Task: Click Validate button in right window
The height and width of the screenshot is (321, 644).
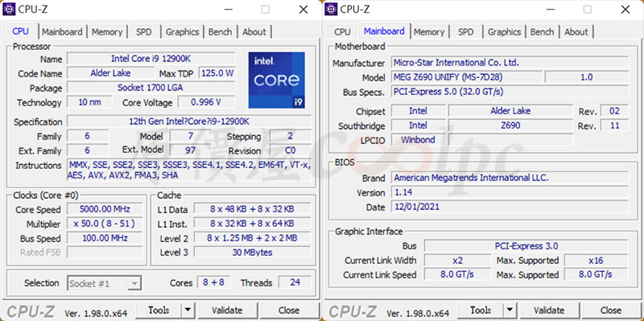Action: (549, 311)
